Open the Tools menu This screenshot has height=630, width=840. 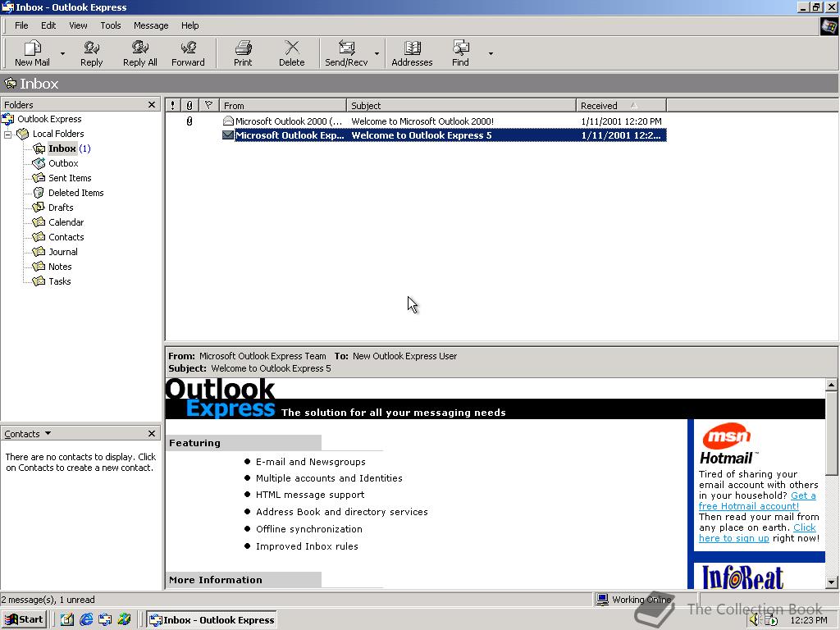[111, 25]
